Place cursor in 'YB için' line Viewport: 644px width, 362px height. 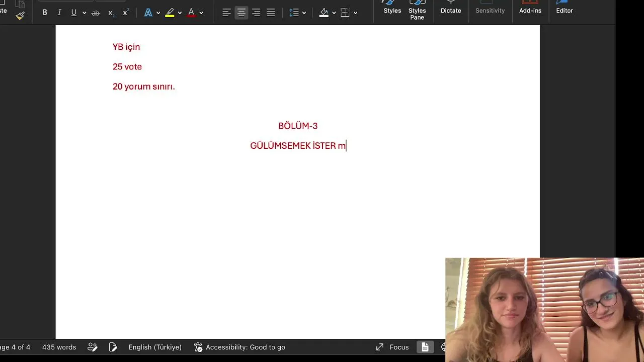tap(126, 47)
